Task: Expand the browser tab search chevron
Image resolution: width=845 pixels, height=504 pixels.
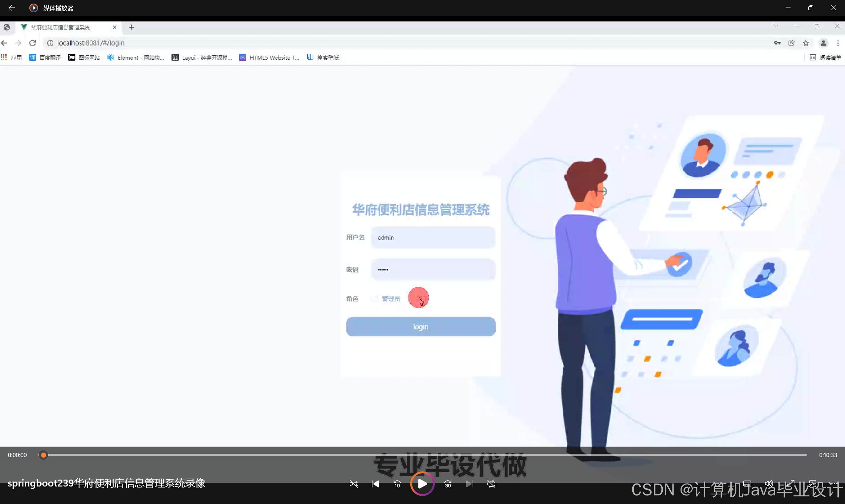Action: click(776, 26)
